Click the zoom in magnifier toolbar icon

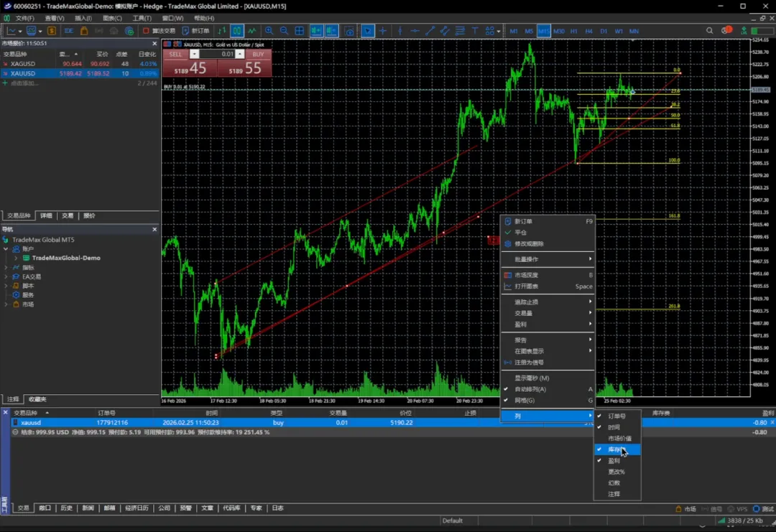pos(269,31)
